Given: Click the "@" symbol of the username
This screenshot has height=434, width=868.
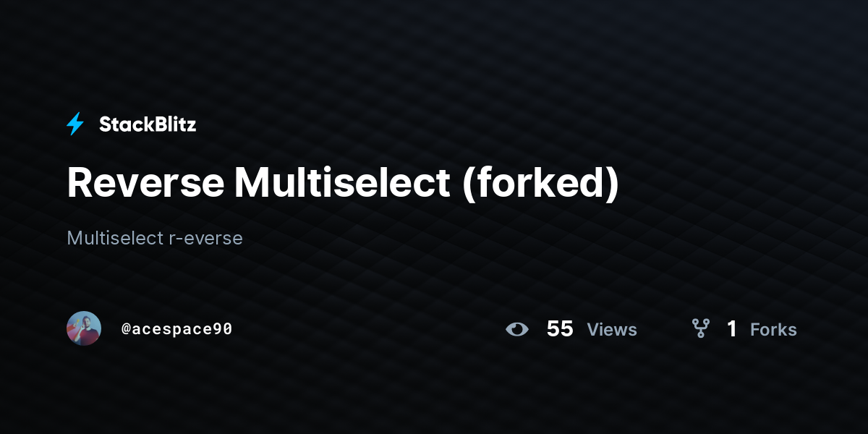Looking at the screenshot, I should tap(126, 329).
